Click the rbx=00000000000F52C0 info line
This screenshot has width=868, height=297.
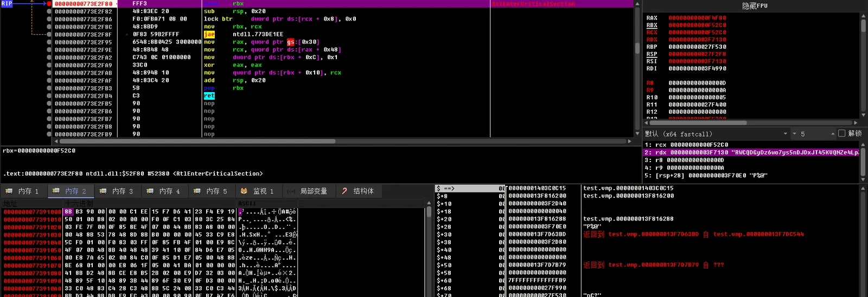[x=39, y=151]
